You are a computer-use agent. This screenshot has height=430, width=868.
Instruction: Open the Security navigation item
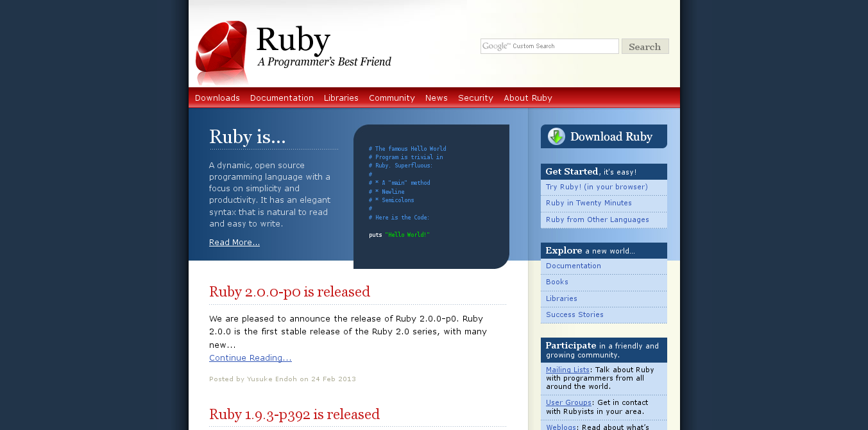click(x=475, y=98)
